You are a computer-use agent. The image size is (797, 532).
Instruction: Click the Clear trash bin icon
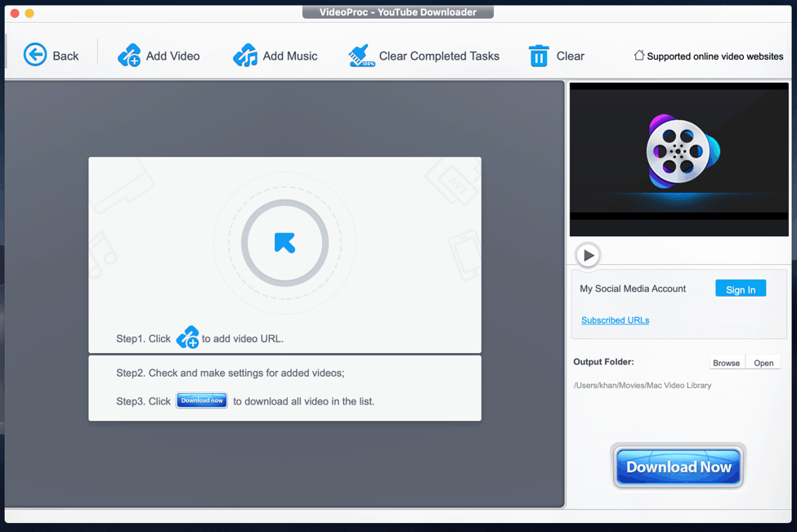point(540,56)
